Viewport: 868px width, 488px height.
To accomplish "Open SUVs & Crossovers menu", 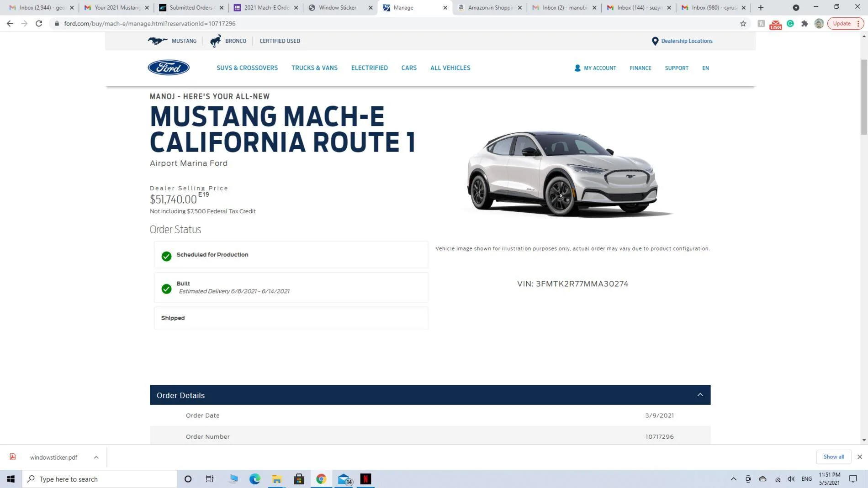I will pos(247,68).
